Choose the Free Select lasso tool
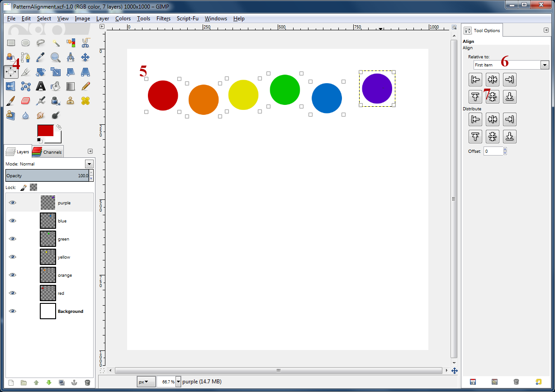Image resolution: width=555 pixels, height=392 pixels. click(41, 43)
